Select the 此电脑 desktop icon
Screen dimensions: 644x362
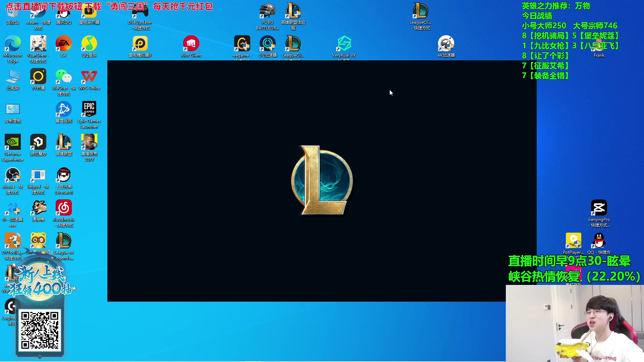click(x=13, y=79)
